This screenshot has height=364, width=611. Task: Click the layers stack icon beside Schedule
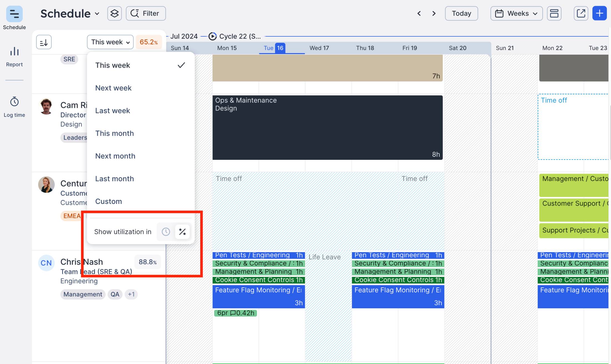[x=114, y=13]
